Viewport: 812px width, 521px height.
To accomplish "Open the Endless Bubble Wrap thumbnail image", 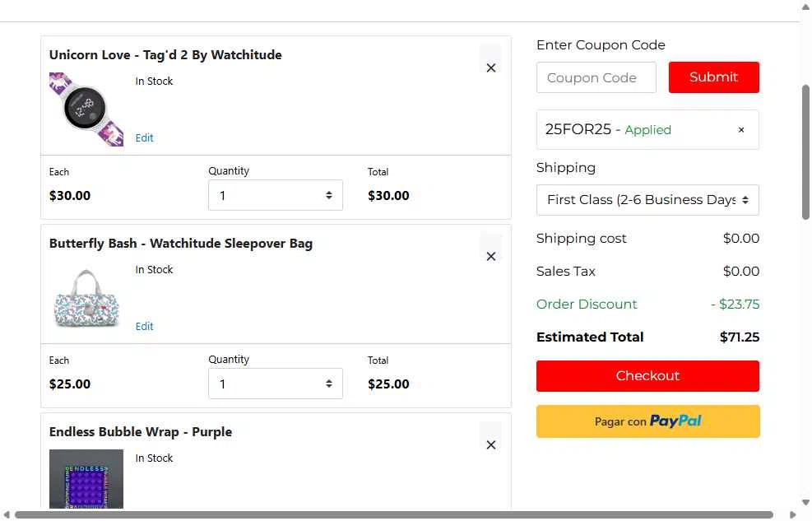I will coord(86,479).
